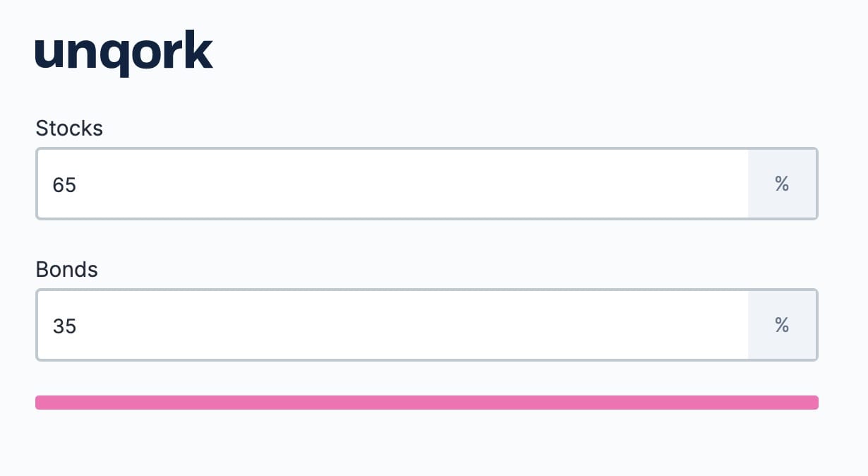The image size is (868, 476).
Task: Click the middle of the pink bar
Action: 427,403
